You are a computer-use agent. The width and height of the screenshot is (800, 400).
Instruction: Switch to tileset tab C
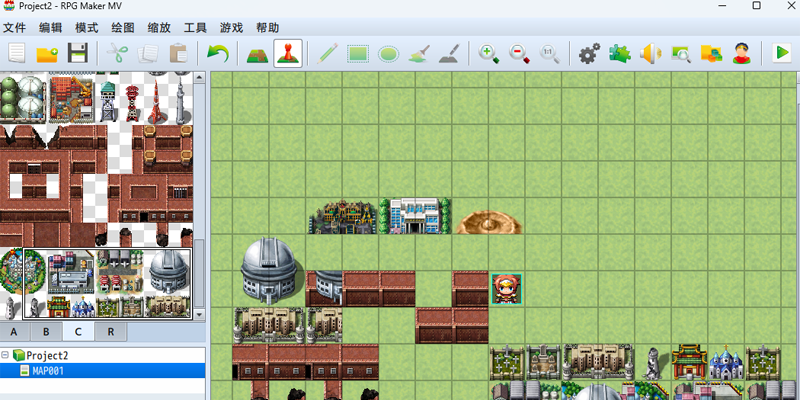click(x=78, y=332)
